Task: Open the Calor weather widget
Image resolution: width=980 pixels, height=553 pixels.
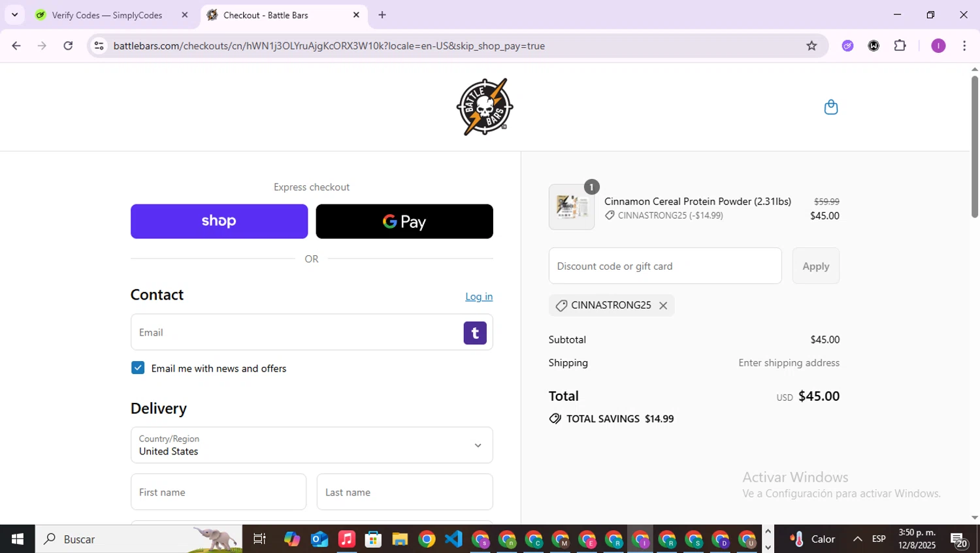Action: point(813,539)
